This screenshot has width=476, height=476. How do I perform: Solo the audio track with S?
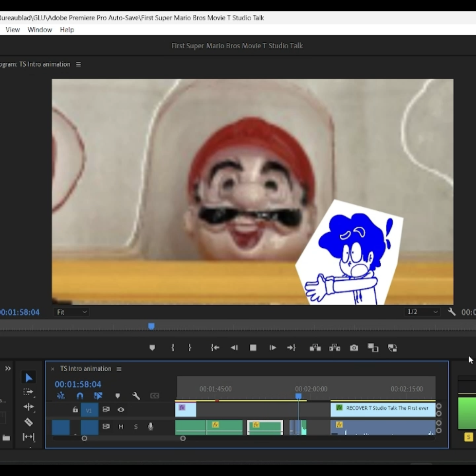136,426
